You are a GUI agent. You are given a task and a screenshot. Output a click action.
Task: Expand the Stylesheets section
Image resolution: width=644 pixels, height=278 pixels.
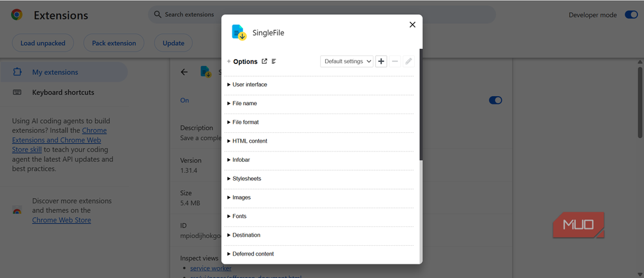tap(320, 179)
